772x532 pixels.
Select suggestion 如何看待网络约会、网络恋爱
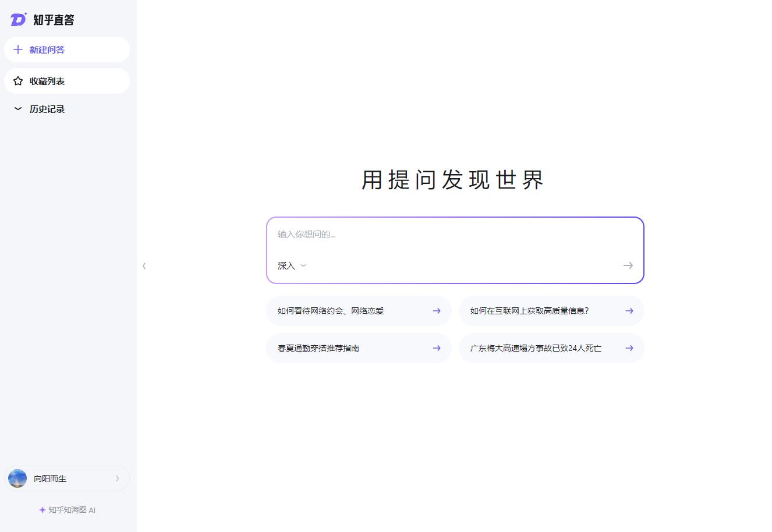pyautogui.click(x=359, y=311)
